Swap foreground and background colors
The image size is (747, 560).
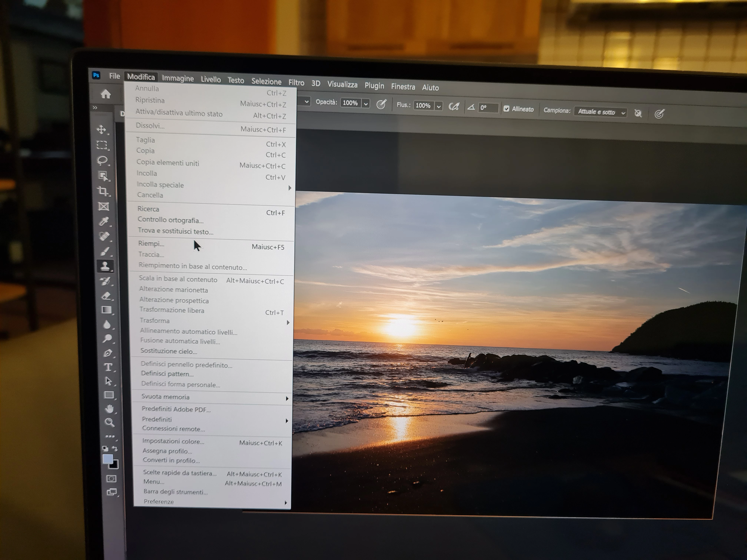click(x=115, y=449)
